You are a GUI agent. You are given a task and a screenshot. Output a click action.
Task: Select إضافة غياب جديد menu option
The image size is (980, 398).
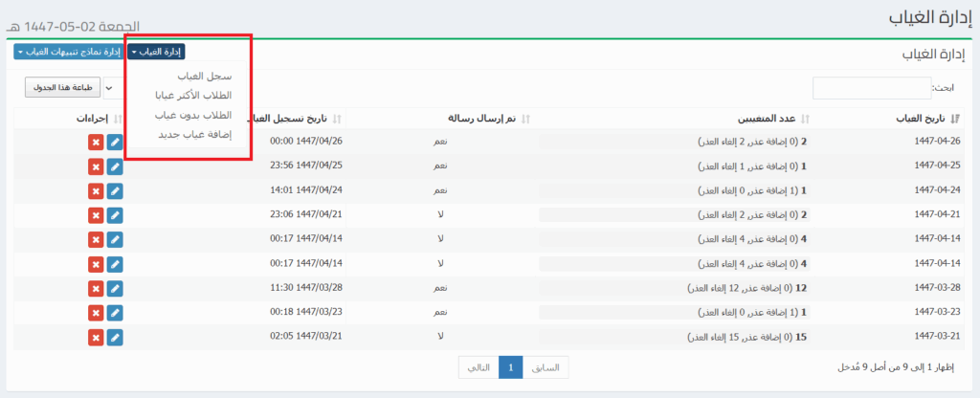[194, 135]
